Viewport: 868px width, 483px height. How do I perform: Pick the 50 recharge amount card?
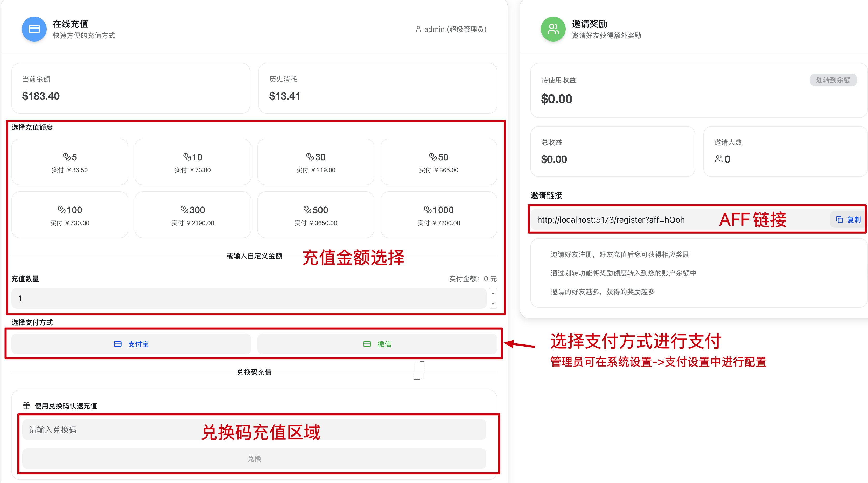[438, 162]
